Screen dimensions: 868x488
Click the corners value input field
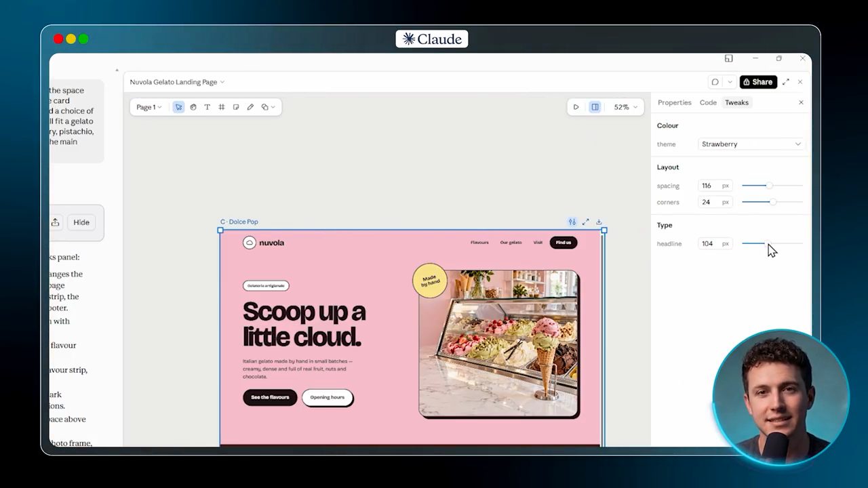tap(715, 202)
